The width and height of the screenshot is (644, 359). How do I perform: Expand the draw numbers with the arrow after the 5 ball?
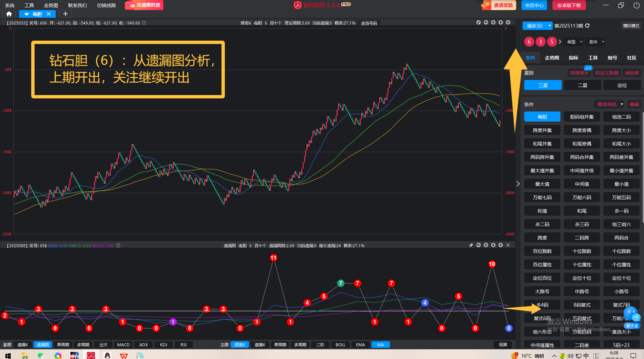(560, 42)
